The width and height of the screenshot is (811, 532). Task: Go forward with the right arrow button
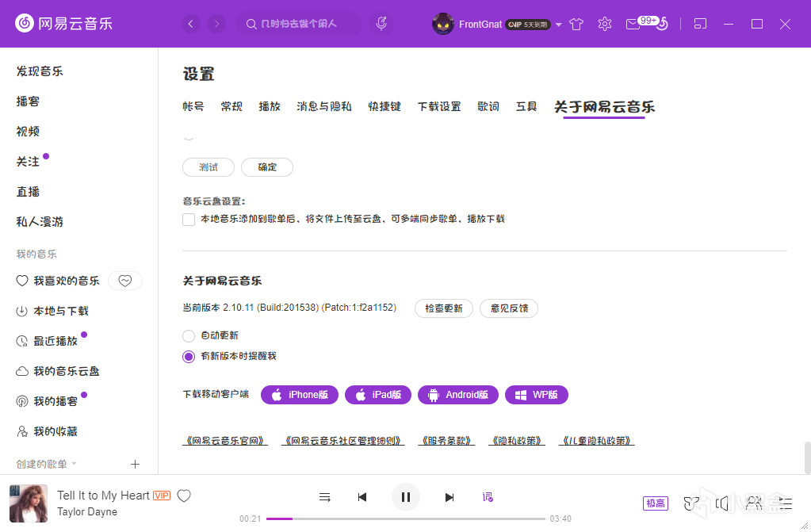(x=216, y=24)
